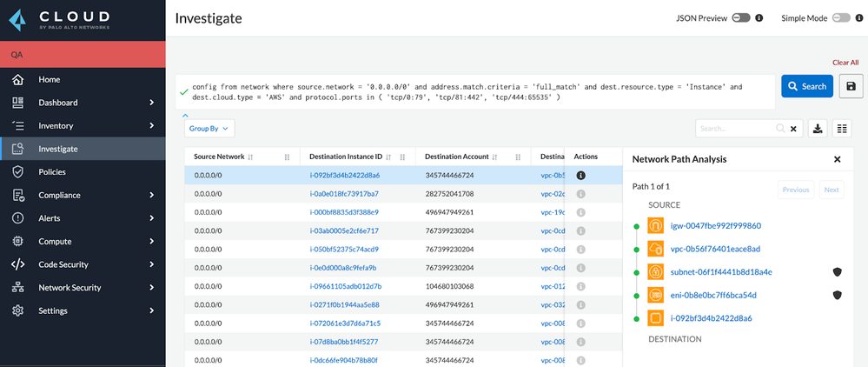Click the download results icon
The width and height of the screenshot is (868, 367).
818,129
